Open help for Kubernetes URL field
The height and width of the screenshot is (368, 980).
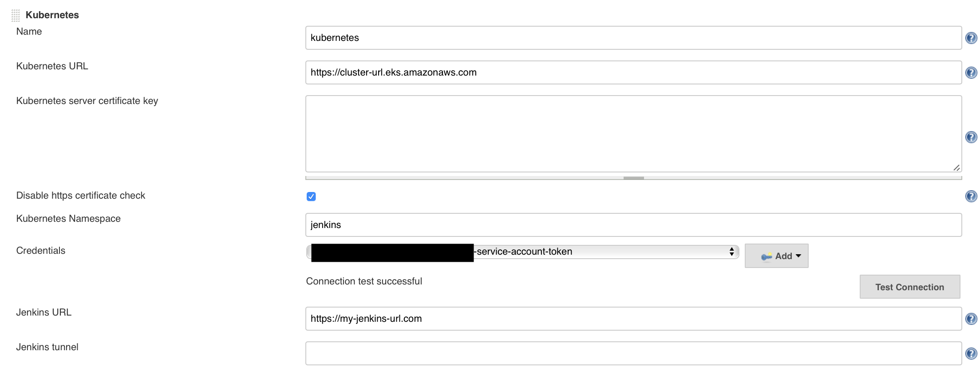click(x=971, y=73)
